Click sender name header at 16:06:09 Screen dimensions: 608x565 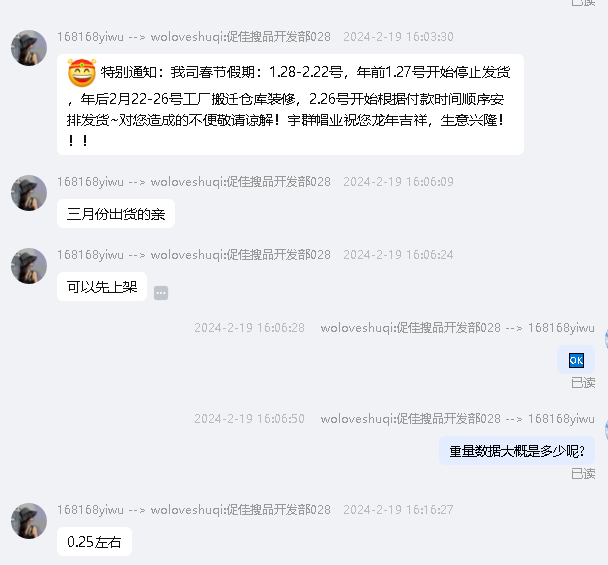click(x=194, y=182)
